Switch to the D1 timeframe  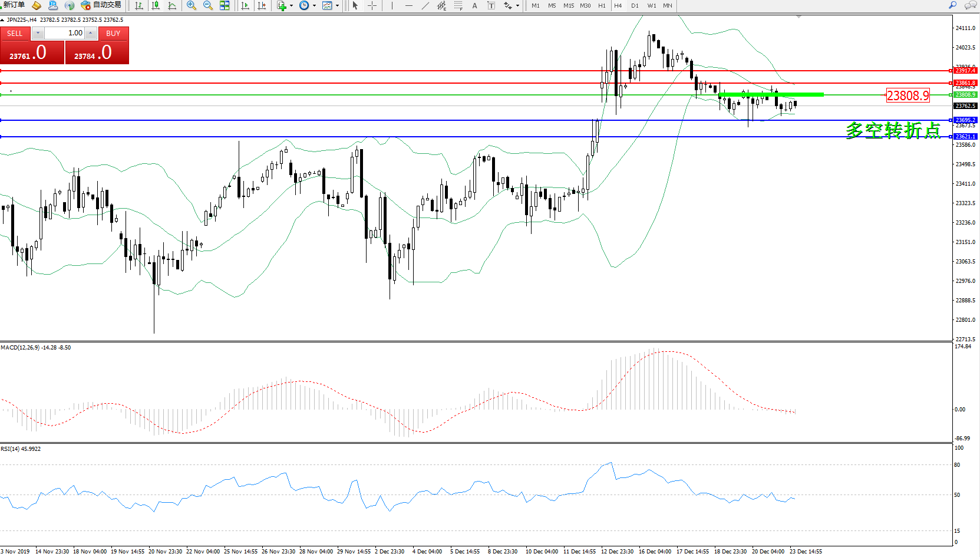pos(635,5)
